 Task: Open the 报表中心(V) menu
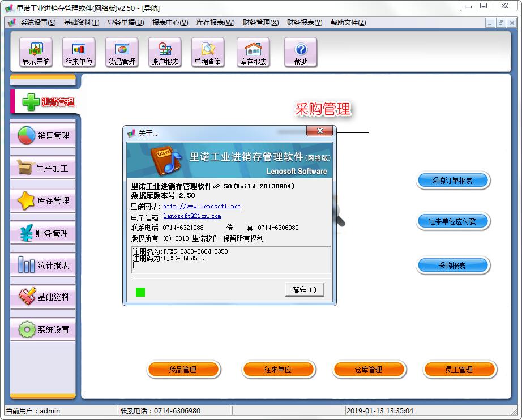170,23
